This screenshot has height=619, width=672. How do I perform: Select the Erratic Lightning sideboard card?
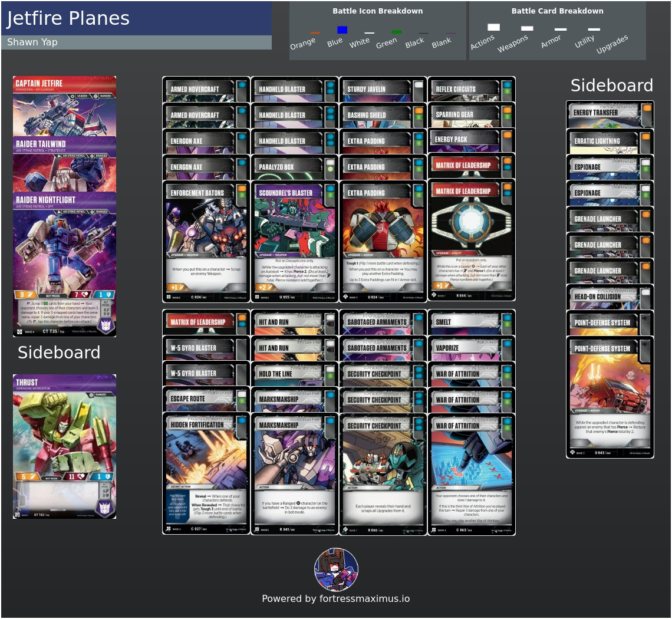coord(610,141)
